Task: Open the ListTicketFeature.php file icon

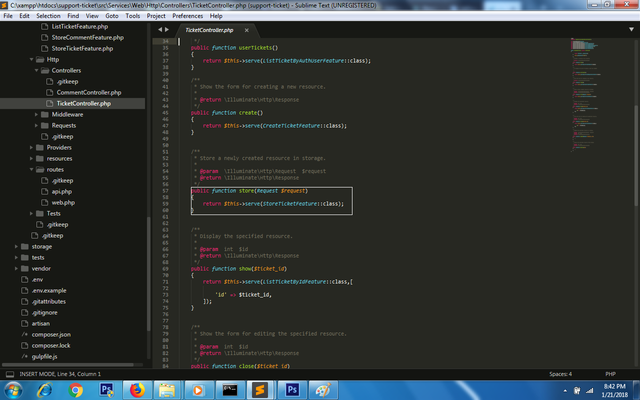Action: point(44,27)
